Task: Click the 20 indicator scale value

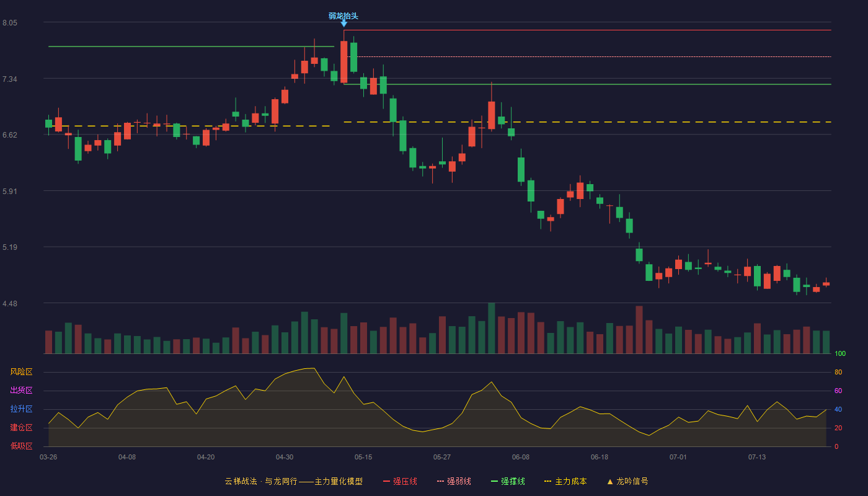Action: tap(838, 428)
